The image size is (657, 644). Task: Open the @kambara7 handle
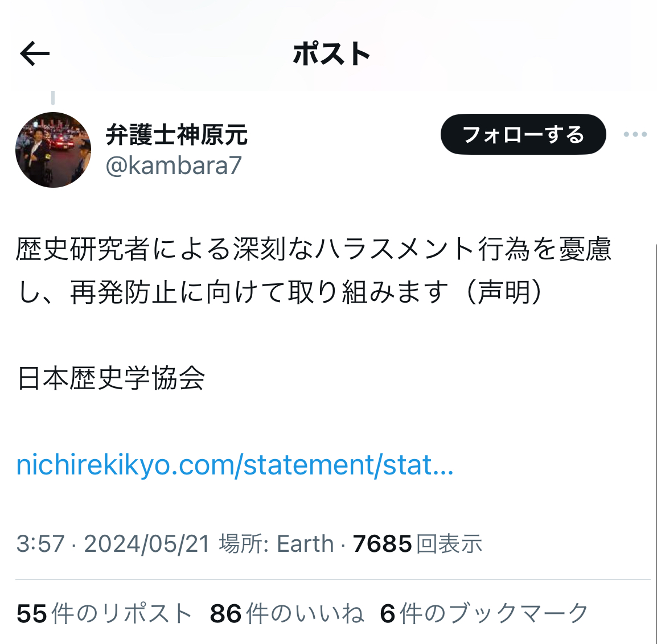pos(174,166)
